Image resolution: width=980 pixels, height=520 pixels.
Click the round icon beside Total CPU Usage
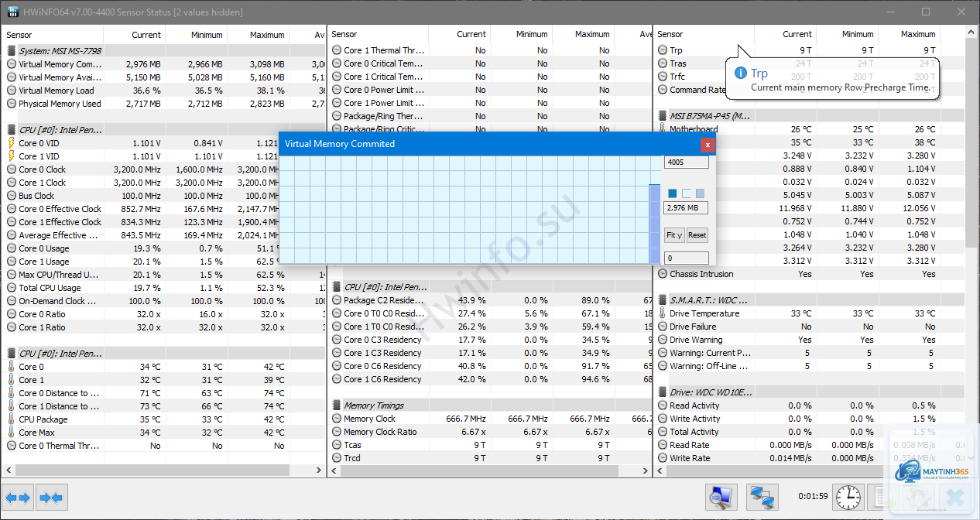(x=12, y=288)
